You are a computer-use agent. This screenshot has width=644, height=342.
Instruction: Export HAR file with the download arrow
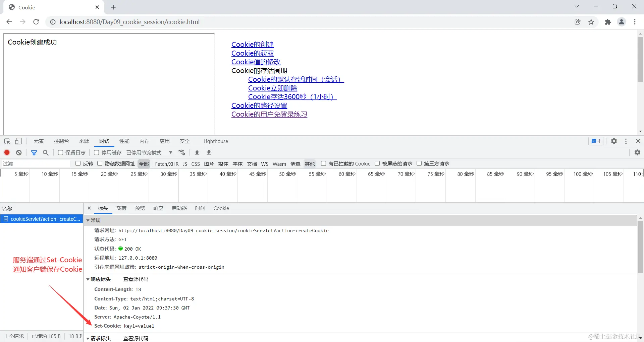(209, 152)
